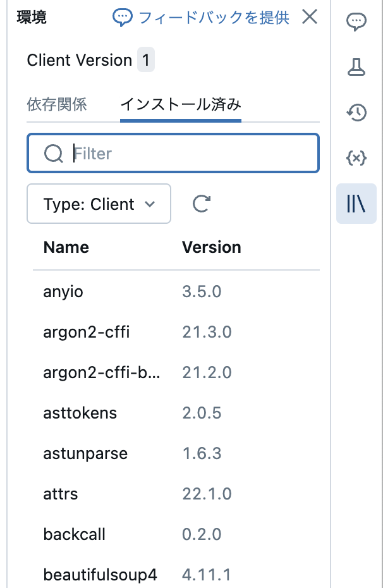This screenshot has width=383, height=588.
Task: Click the Version column header
Action: point(211,247)
